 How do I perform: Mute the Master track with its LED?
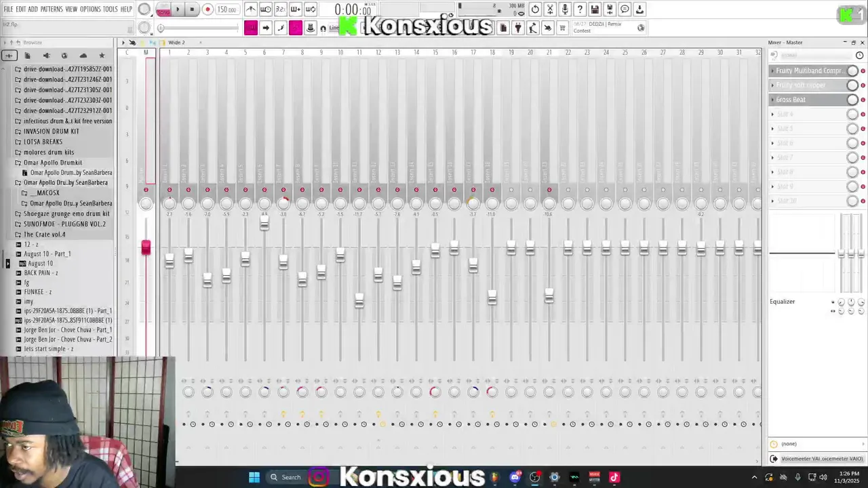pos(146,190)
